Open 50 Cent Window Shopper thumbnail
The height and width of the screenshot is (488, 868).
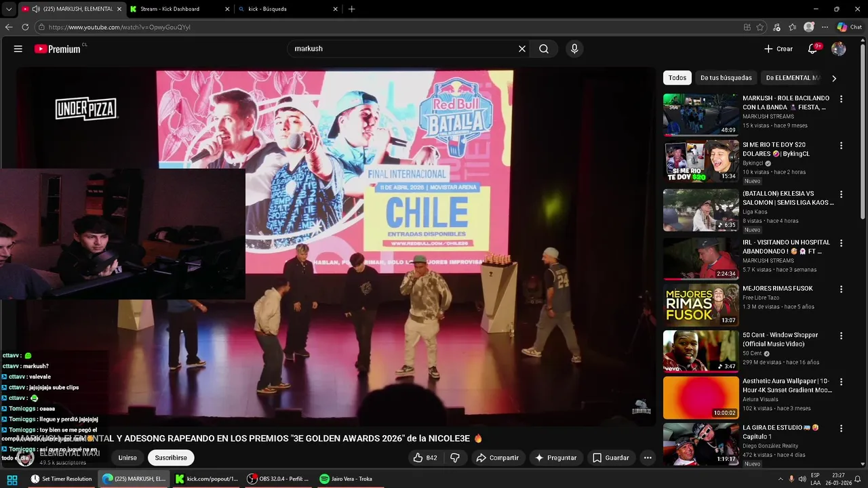[701, 351]
